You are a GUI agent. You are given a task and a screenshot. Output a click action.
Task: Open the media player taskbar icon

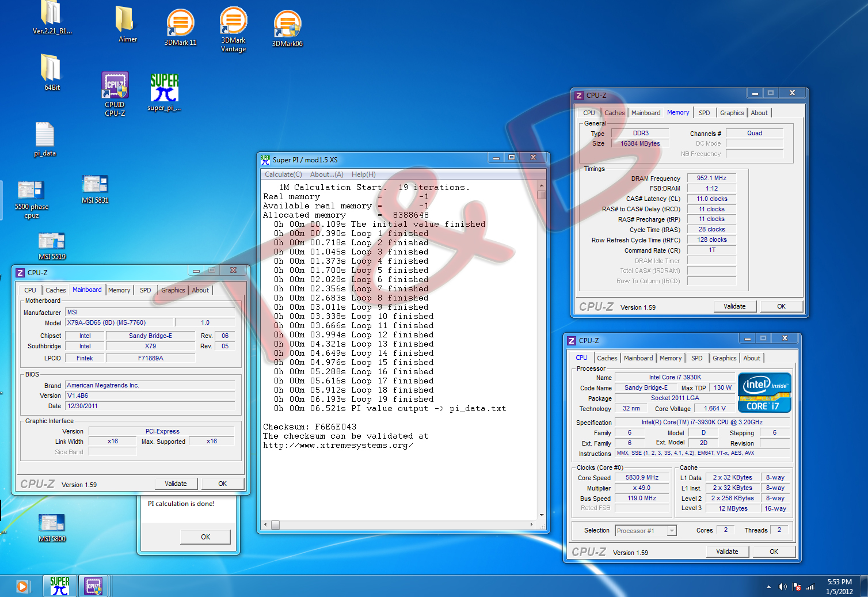pos(22,587)
